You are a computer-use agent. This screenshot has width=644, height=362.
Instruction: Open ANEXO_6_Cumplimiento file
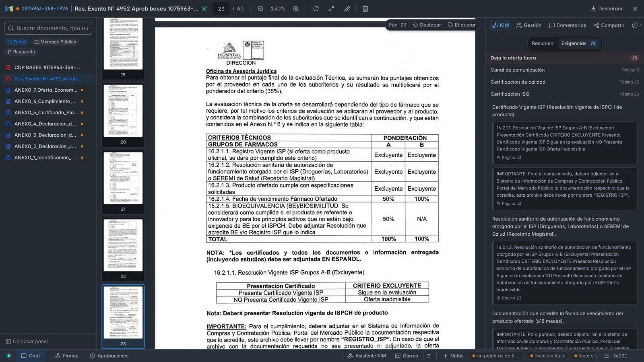tap(47, 101)
